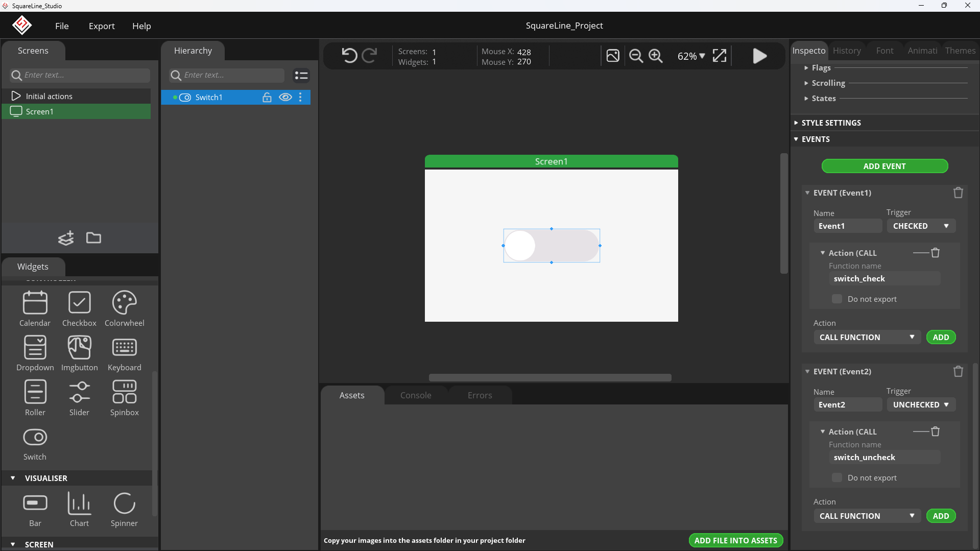Open Event2 CALL FUNCTION action dropdown
This screenshot has height=551, width=980.
click(867, 516)
